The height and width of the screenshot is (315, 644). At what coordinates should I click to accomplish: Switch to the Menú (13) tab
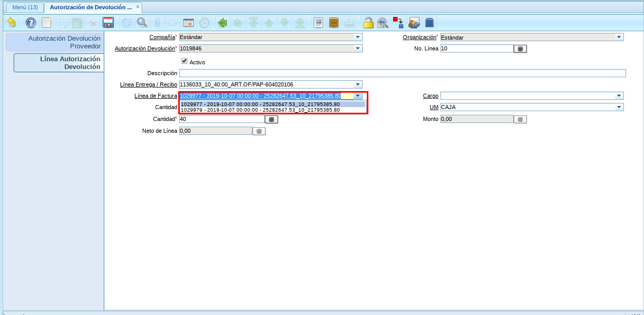click(x=25, y=7)
